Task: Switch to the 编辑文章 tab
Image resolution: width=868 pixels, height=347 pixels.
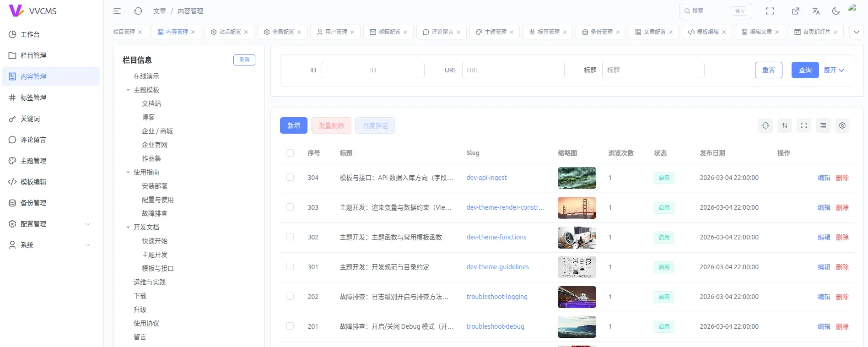Action: pyautogui.click(x=760, y=32)
